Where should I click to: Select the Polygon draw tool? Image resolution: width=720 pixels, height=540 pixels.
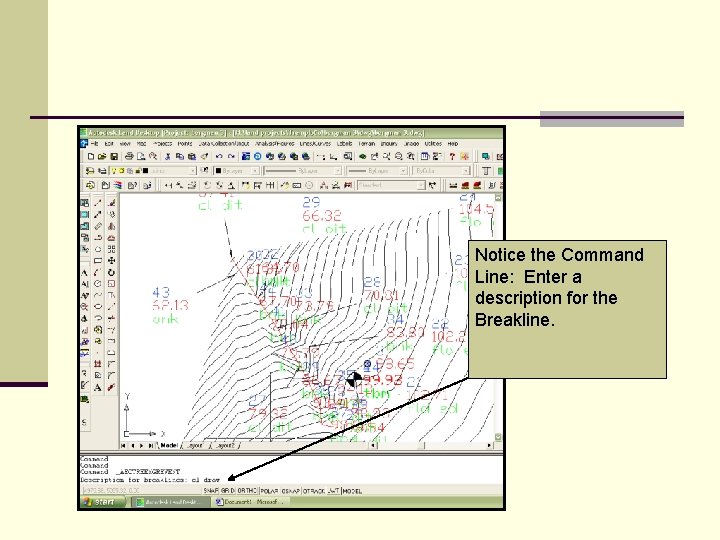click(98, 249)
